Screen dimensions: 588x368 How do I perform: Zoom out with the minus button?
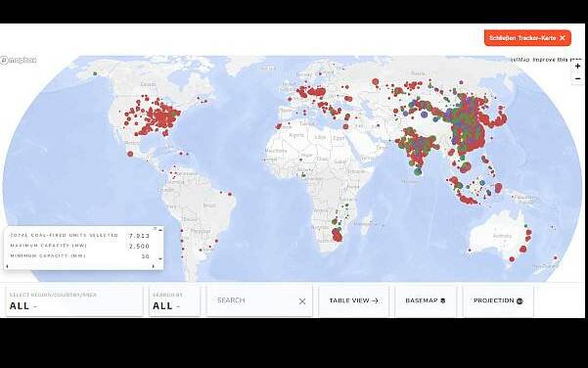[x=577, y=78]
